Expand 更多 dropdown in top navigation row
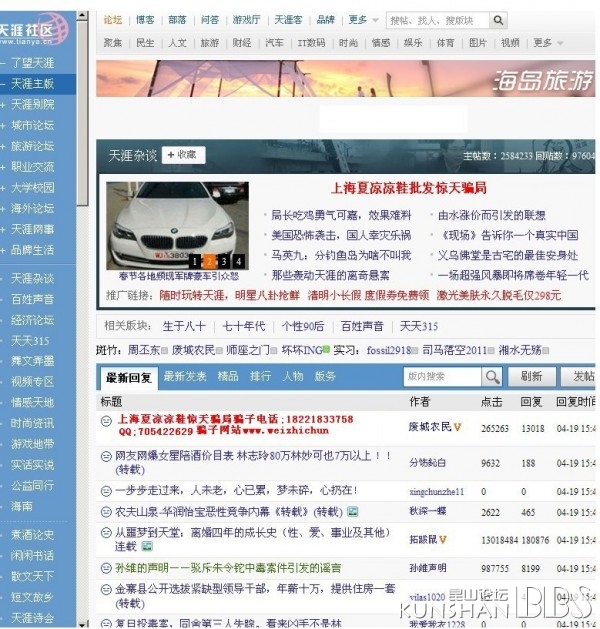 [x=363, y=20]
